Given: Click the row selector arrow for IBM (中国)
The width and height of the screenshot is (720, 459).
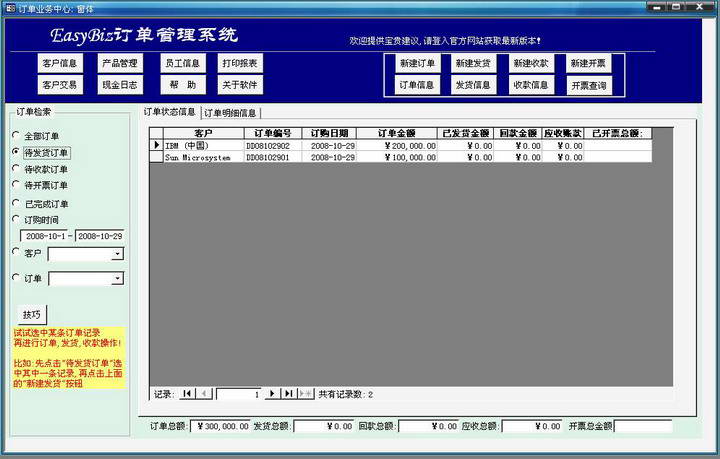Looking at the screenshot, I should [156, 145].
